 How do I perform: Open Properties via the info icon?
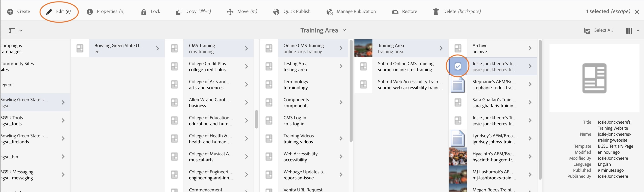click(90, 12)
